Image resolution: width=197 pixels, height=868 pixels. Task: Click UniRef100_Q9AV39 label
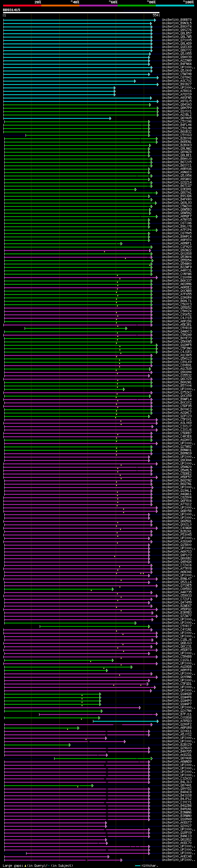point(177,57)
